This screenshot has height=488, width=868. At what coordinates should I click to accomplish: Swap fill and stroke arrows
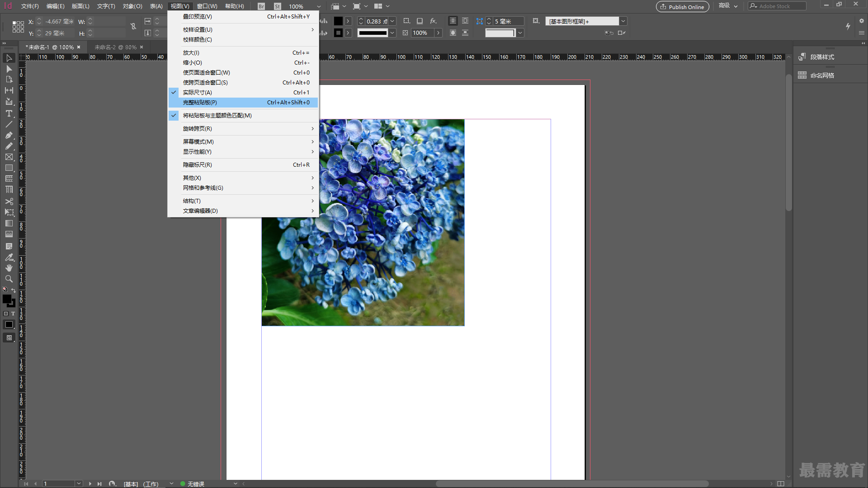tap(14, 290)
